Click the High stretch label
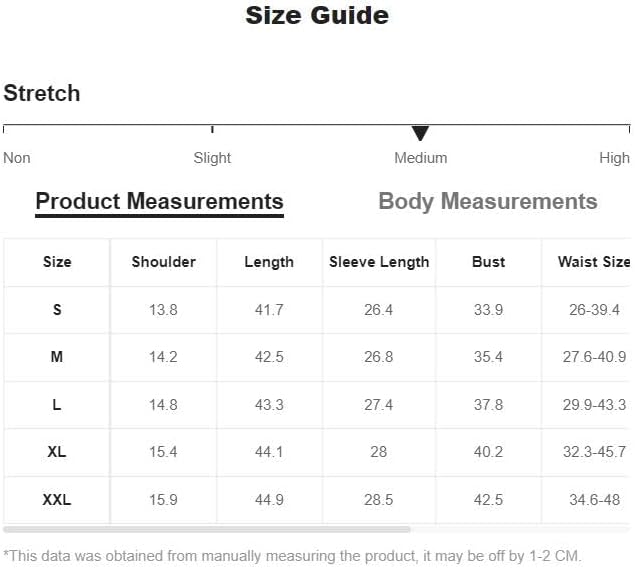This screenshot has height=569, width=635. 614,158
